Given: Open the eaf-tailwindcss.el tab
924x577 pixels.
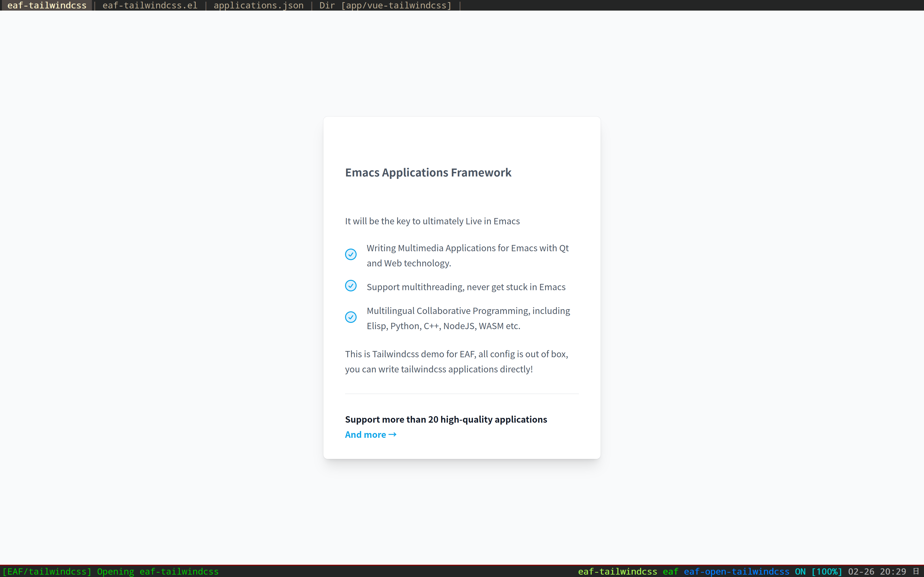Looking at the screenshot, I should click(x=150, y=5).
